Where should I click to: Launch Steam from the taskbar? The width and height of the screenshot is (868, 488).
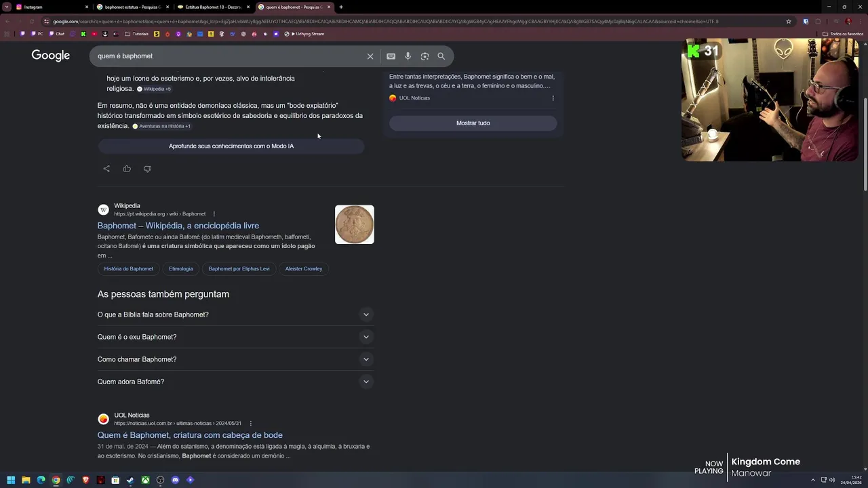pos(130,480)
